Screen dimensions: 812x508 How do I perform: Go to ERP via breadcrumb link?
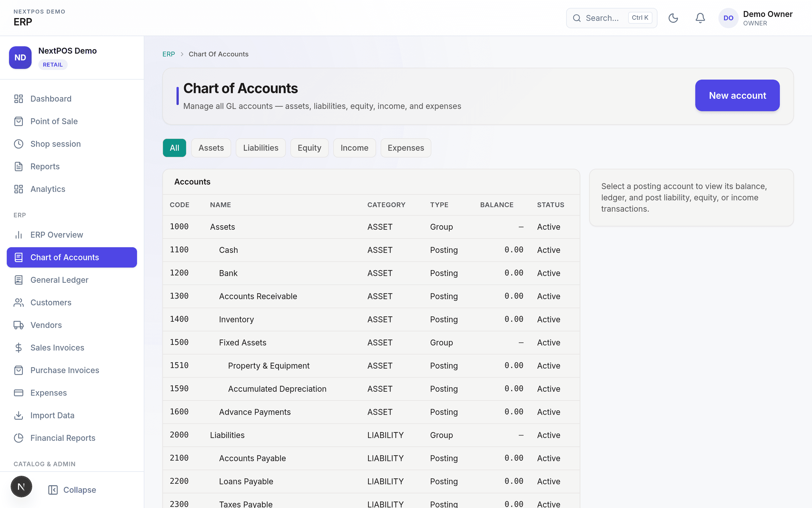click(168, 54)
